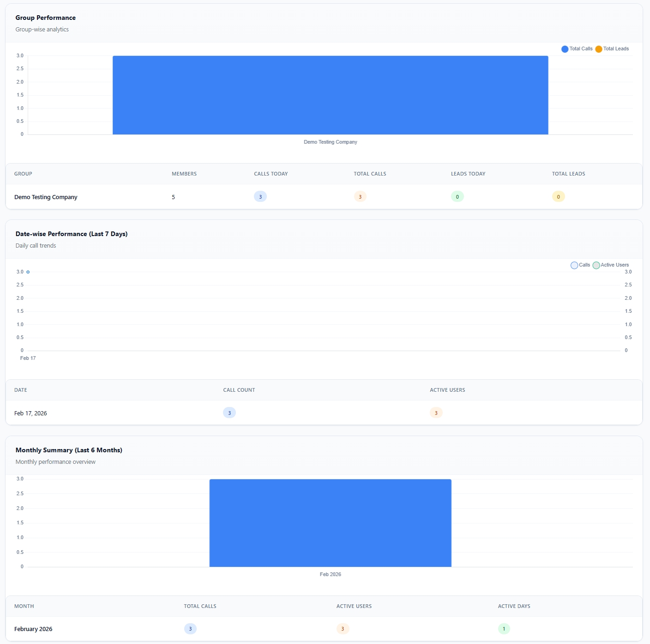This screenshot has width=650, height=644.
Task: Open the Demo Testing Company group row
Action: [46, 197]
